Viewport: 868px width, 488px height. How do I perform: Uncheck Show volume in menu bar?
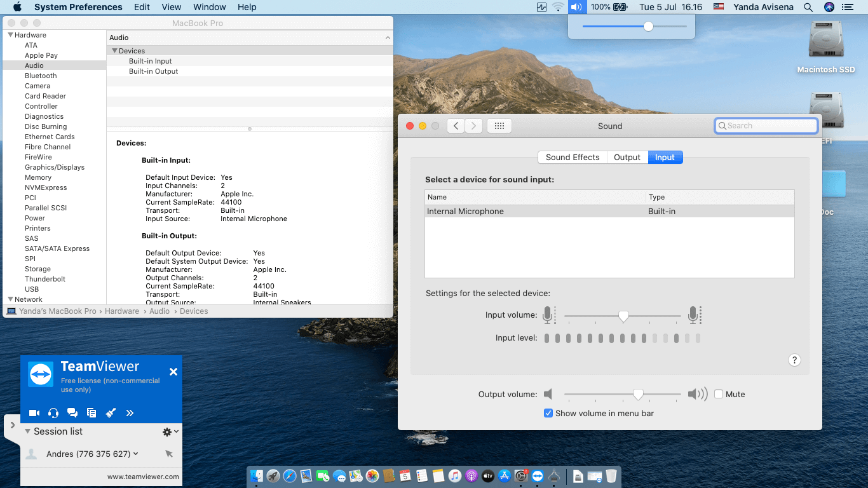tap(548, 413)
